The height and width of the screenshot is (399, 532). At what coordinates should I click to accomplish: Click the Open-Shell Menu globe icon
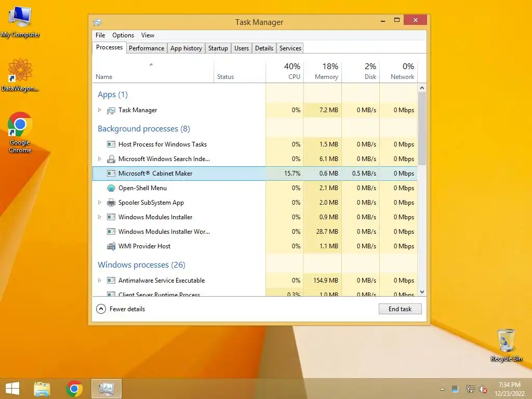[111, 188]
